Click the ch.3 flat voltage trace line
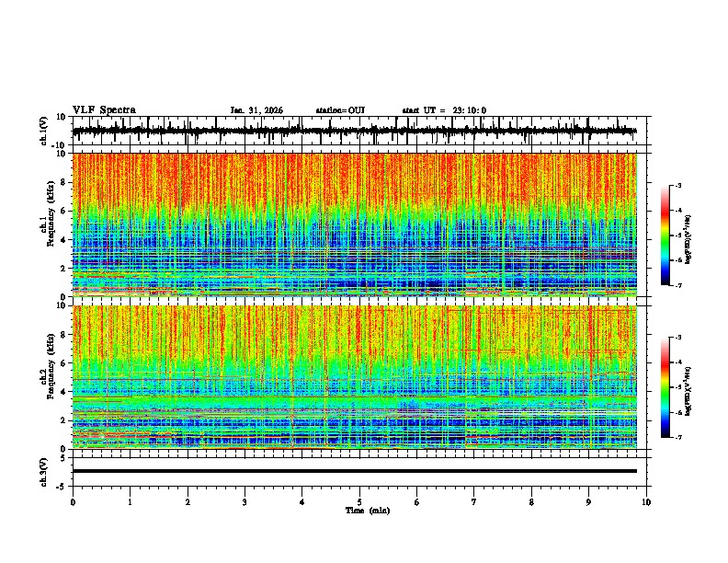This screenshot has height=563, width=728. [x=355, y=471]
